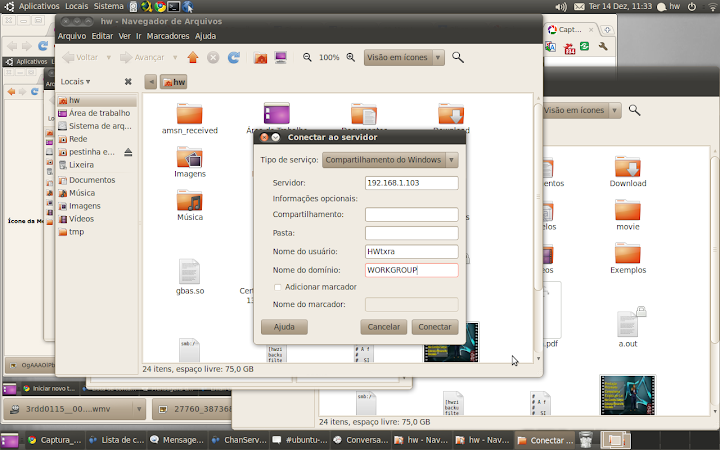Eject the pestinha volume
720x450 pixels.
(128, 152)
